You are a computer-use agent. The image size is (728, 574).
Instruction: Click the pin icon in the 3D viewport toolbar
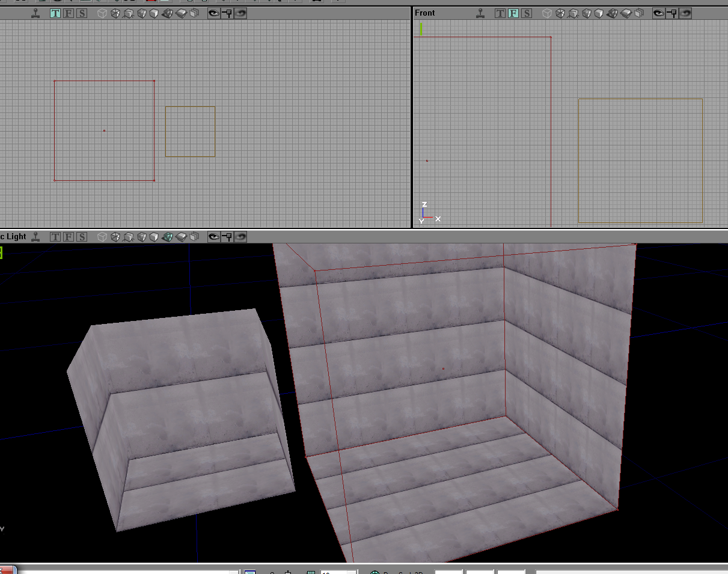(227, 237)
